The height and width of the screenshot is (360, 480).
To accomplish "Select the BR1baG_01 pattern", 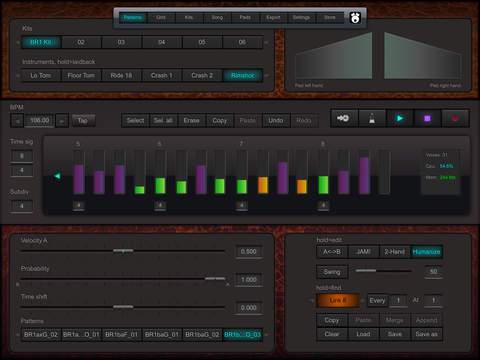I will pyautogui.click(x=162, y=334).
